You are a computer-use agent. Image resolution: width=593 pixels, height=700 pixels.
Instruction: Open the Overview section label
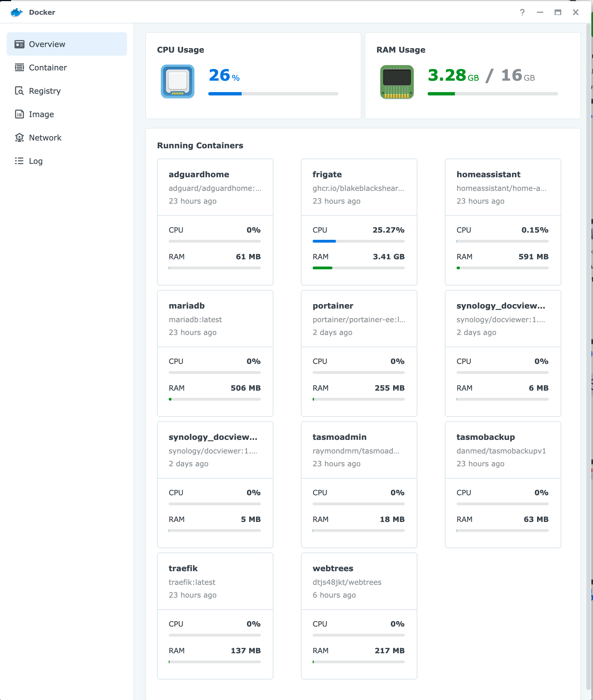click(x=47, y=44)
